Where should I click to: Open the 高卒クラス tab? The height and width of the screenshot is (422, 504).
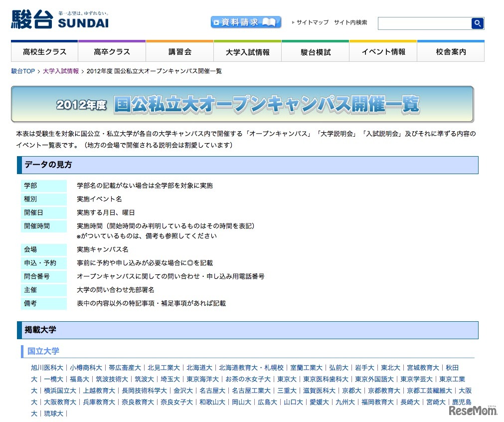pos(112,51)
